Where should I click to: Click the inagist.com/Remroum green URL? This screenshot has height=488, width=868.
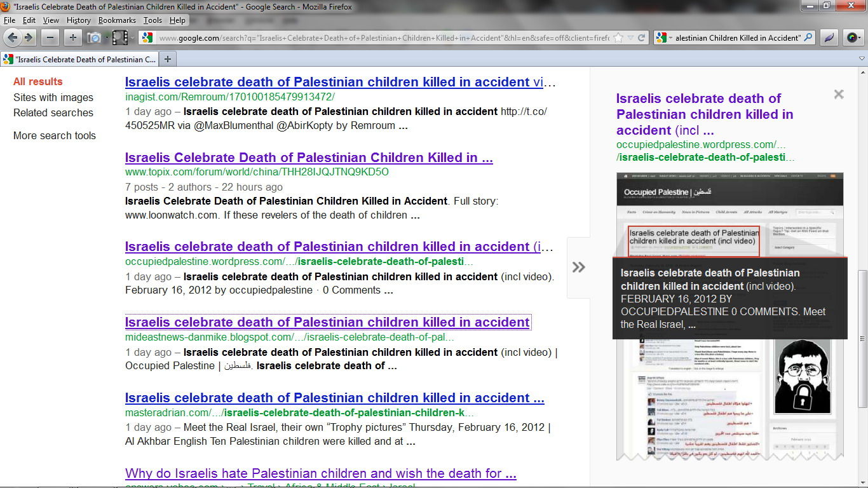click(x=230, y=97)
